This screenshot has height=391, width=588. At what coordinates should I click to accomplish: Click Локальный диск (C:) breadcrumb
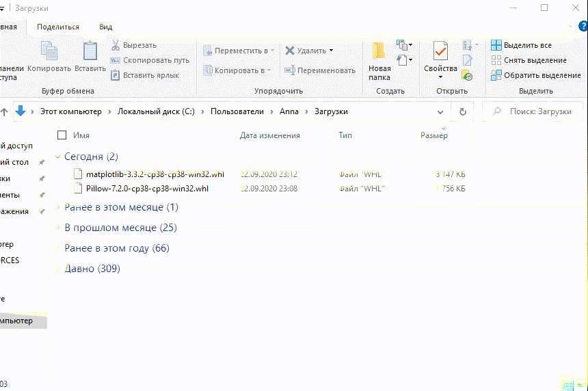coord(156,111)
